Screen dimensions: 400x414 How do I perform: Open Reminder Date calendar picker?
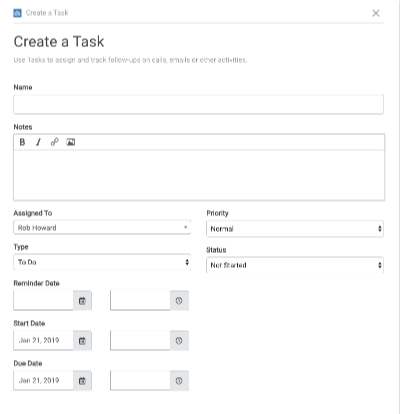(82, 301)
